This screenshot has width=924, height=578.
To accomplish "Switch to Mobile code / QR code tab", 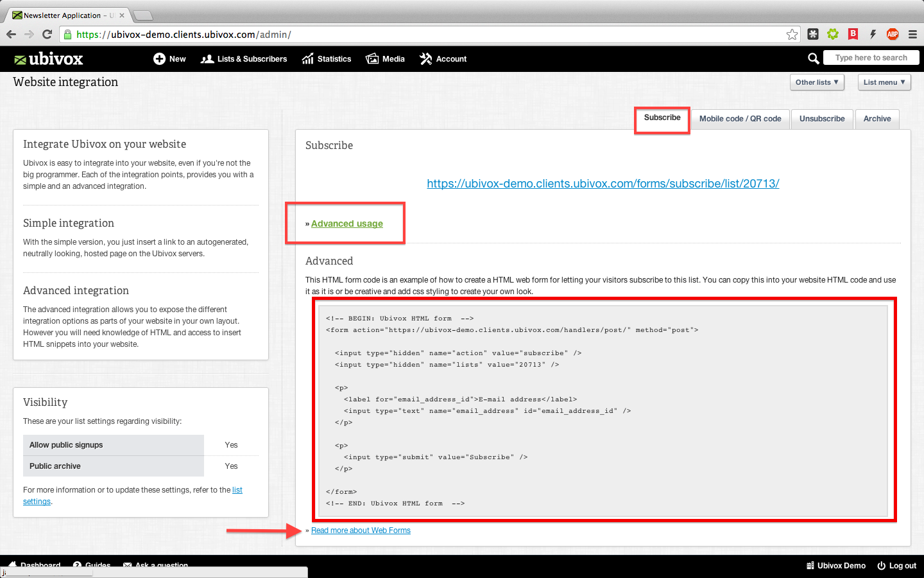I will (740, 119).
